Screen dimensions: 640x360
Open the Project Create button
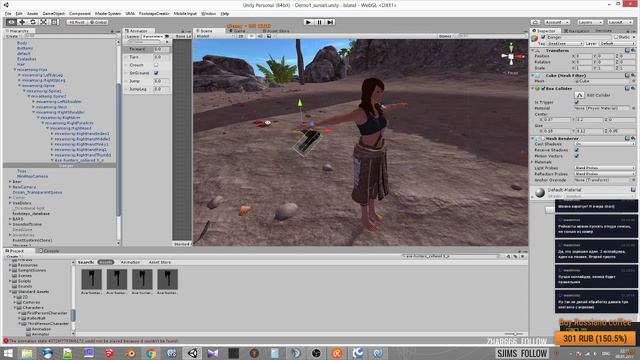[13, 256]
